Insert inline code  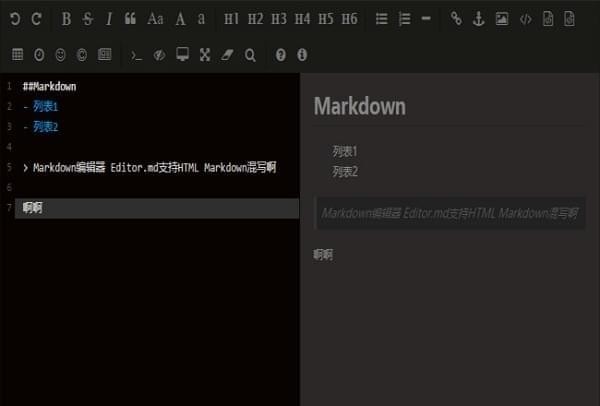coord(526,19)
